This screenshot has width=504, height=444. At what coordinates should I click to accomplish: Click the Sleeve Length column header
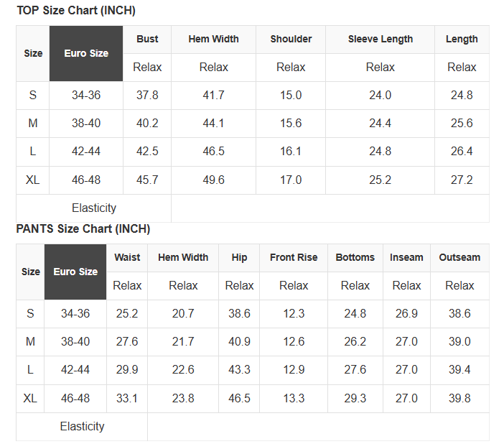pos(380,40)
